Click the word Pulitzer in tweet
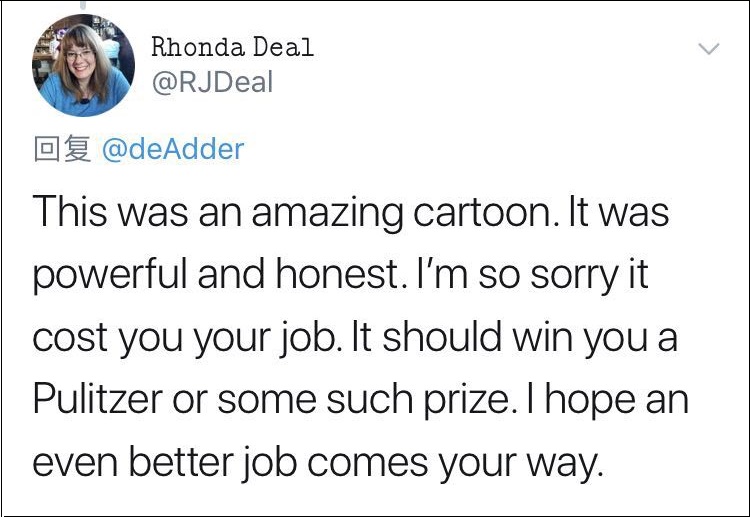The width and height of the screenshot is (750, 517). [98, 399]
